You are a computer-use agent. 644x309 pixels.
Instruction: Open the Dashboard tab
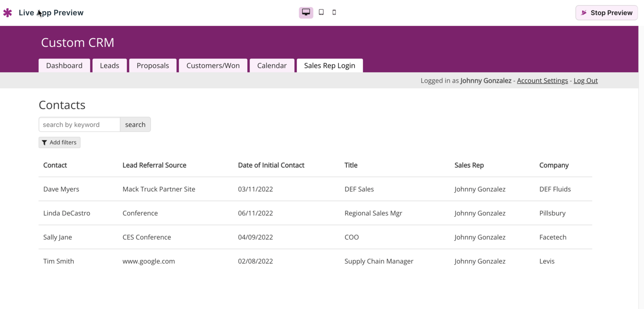coord(64,66)
